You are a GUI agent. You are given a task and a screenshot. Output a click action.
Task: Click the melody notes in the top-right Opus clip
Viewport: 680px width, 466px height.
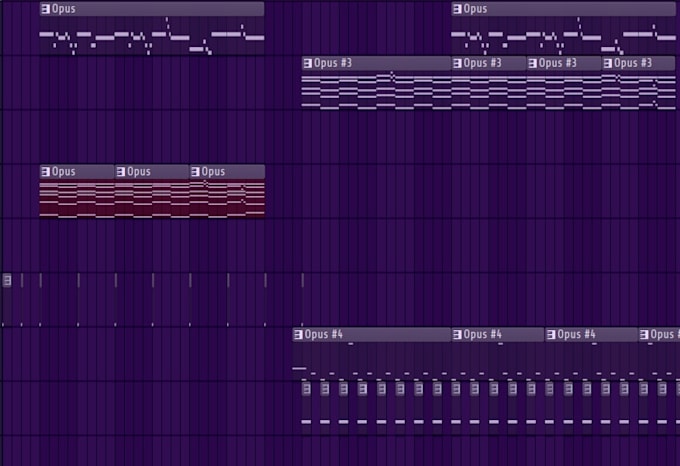563,36
